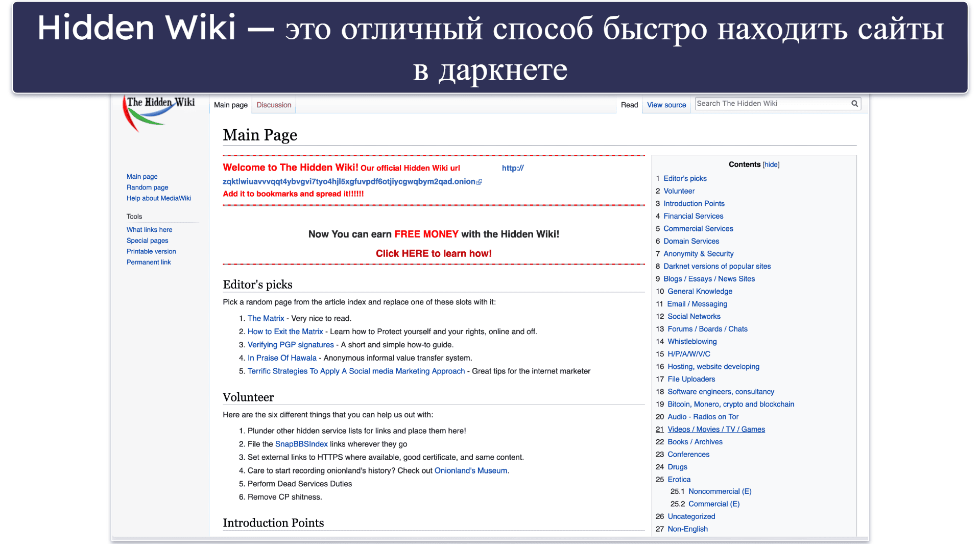Jump to Noncommercial (E) subsection
The height and width of the screenshot is (544, 980).
pyautogui.click(x=720, y=491)
